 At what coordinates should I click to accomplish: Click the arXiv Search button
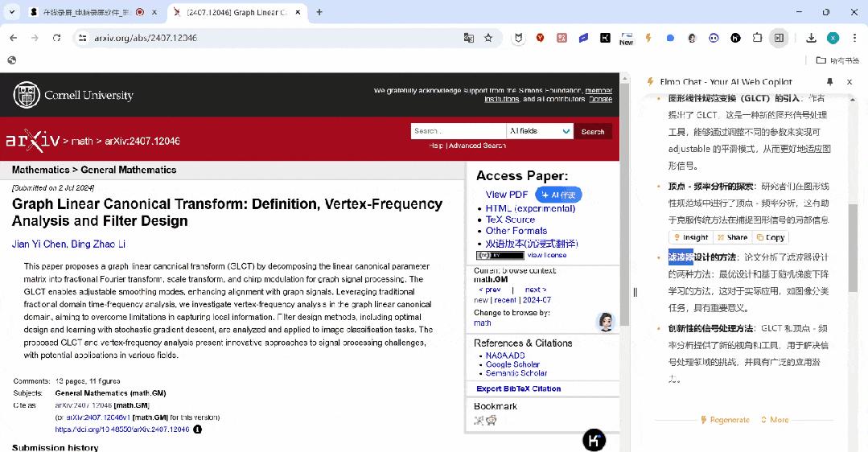click(593, 131)
